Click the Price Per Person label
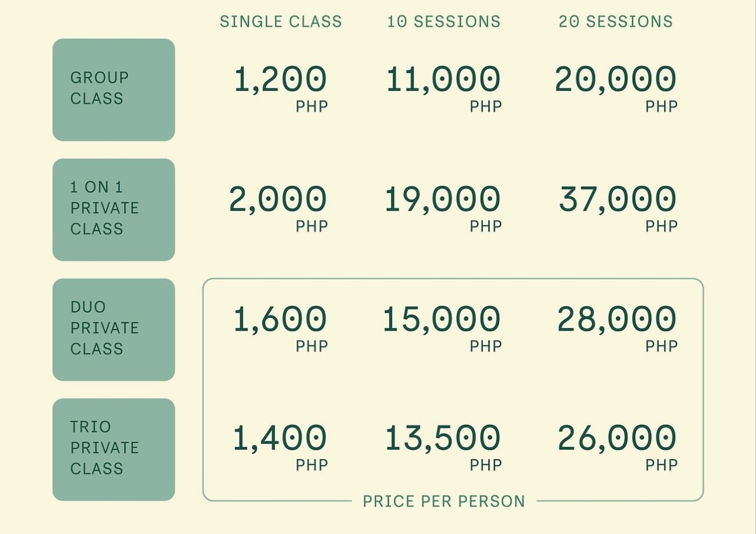This screenshot has height=534, width=756. pyautogui.click(x=444, y=501)
